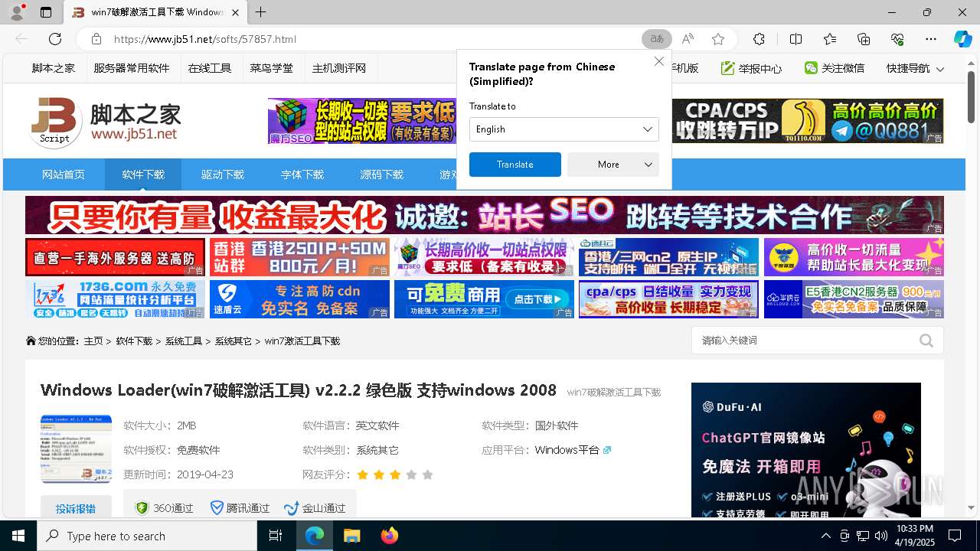This screenshot has width=980, height=551.
Task: Select the 软件下载 nav tab
Action: [x=143, y=174]
